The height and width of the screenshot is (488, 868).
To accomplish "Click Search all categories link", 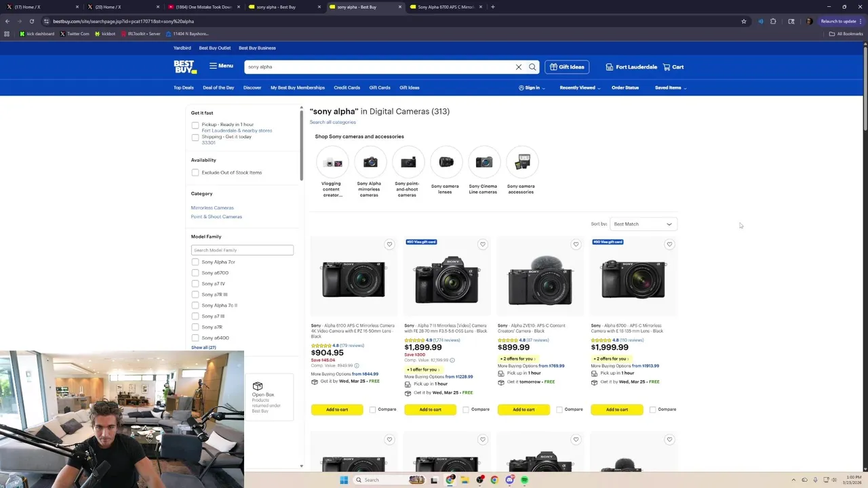I will coord(333,122).
